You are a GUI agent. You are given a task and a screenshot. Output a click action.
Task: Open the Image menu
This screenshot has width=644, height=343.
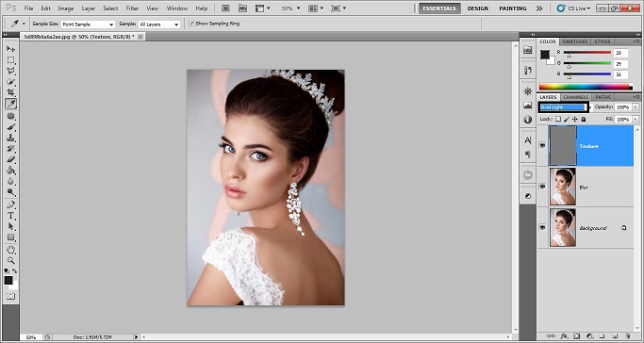(x=66, y=8)
